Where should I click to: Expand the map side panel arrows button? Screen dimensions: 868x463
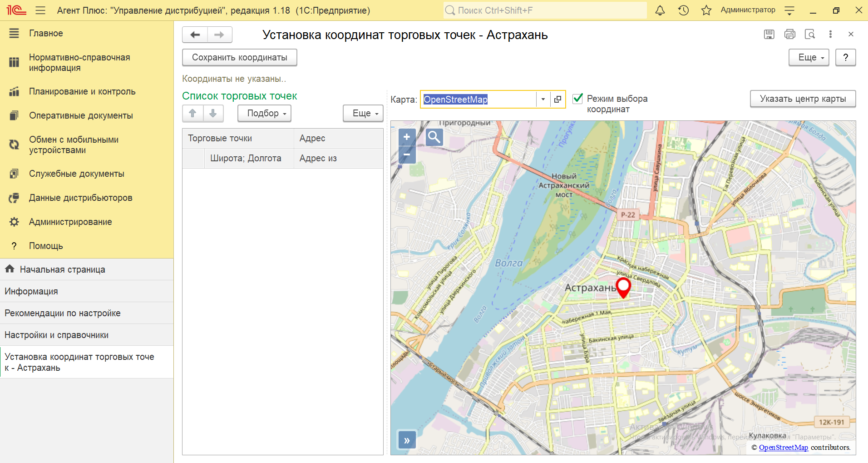407,440
